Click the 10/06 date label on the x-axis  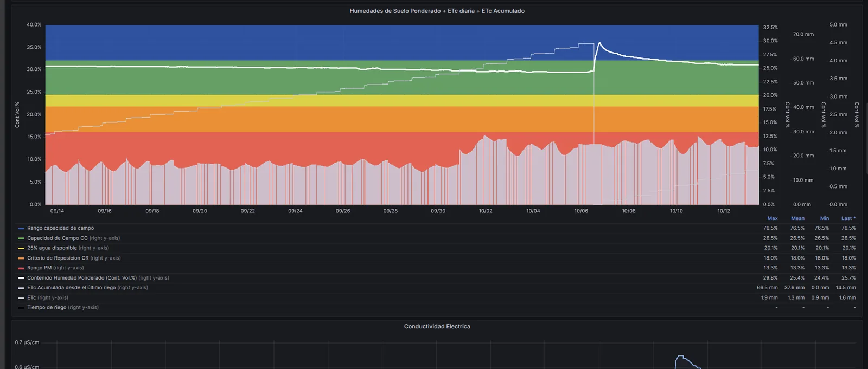pyautogui.click(x=581, y=211)
